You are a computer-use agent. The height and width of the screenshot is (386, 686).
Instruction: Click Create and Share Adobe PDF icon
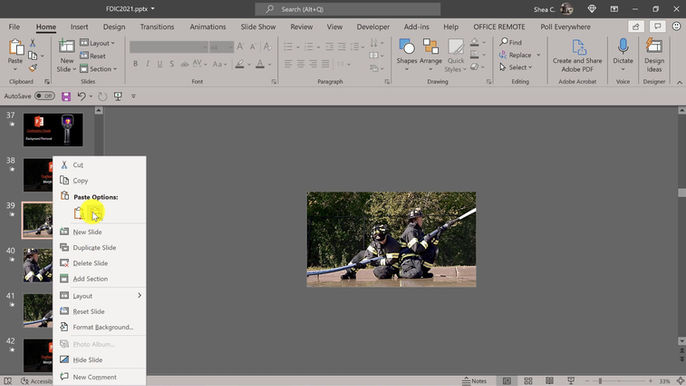pyautogui.click(x=578, y=47)
